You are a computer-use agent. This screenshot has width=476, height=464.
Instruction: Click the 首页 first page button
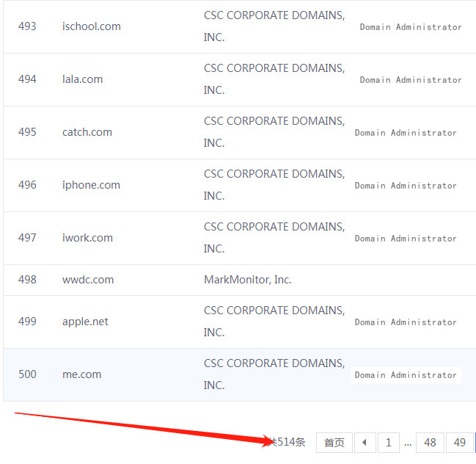tap(334, 443)
